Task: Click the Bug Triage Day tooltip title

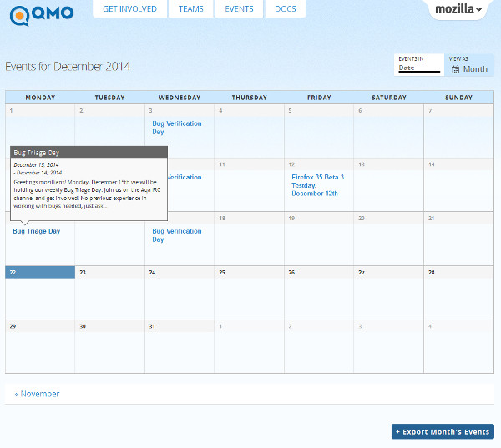Action: tap(37, 153)
